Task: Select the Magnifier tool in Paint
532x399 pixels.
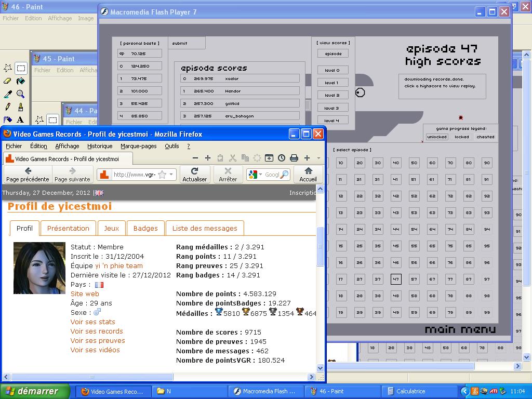Action: (x=20, y=94)
